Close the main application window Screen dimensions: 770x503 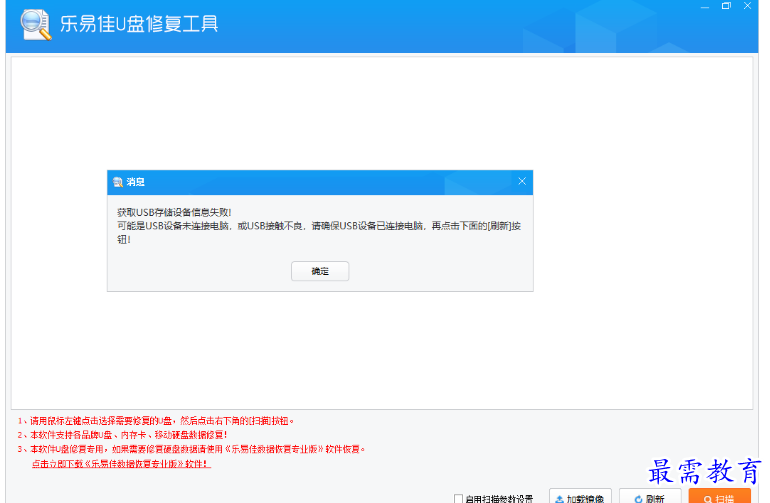747,6
